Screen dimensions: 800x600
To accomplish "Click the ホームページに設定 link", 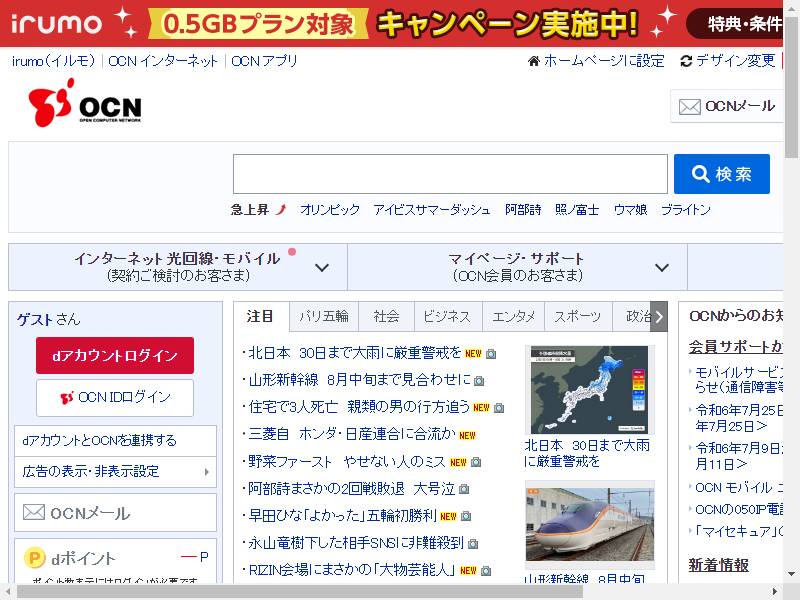I will (604, 61).
